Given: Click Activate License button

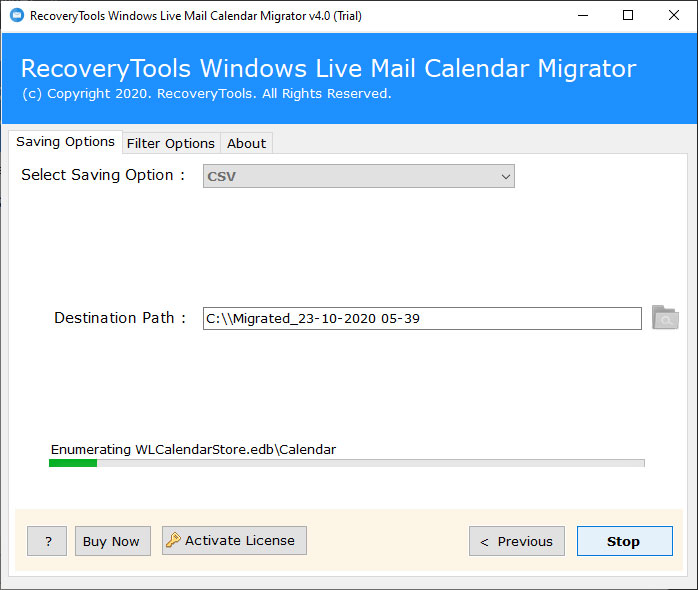Looking at the screenshot, I should tap(234, 541).
